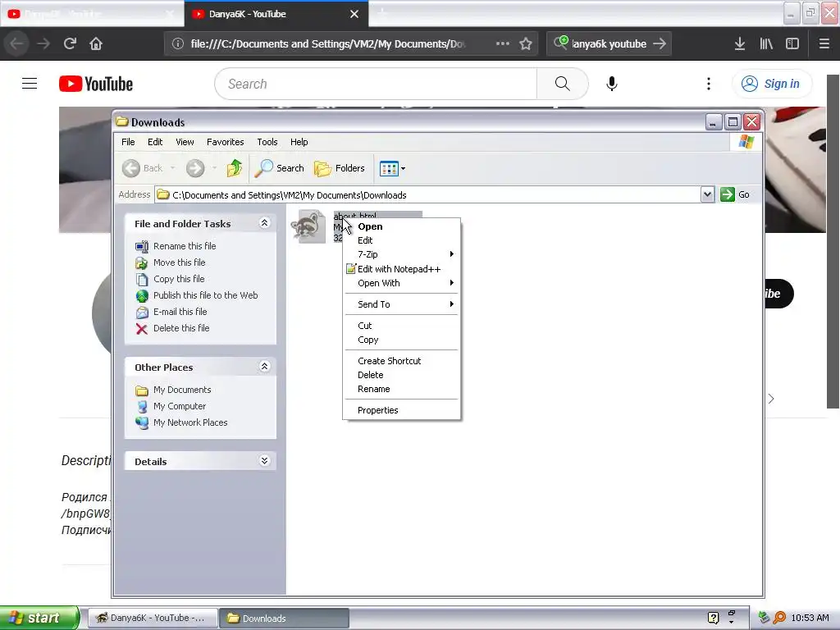The image size is (840, 630).
Task: Open My Documents in Other Places
Action: 182,390
